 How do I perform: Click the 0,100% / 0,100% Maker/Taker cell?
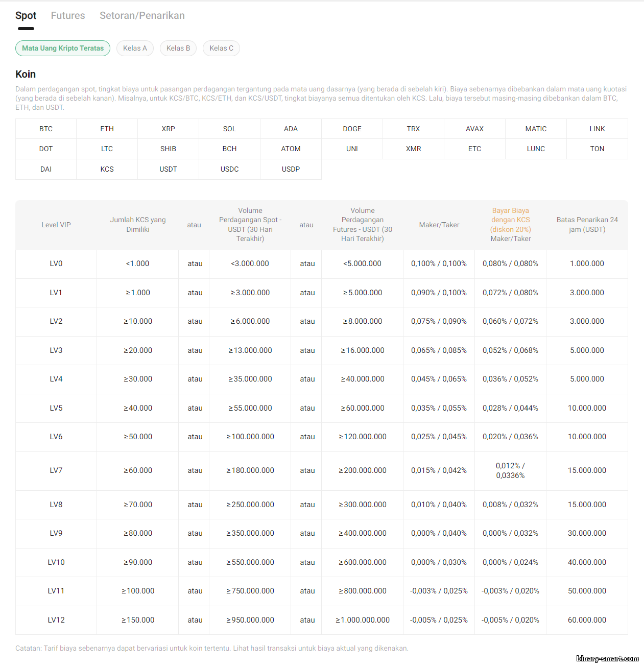pyautogui.click(x=439, y=264)
